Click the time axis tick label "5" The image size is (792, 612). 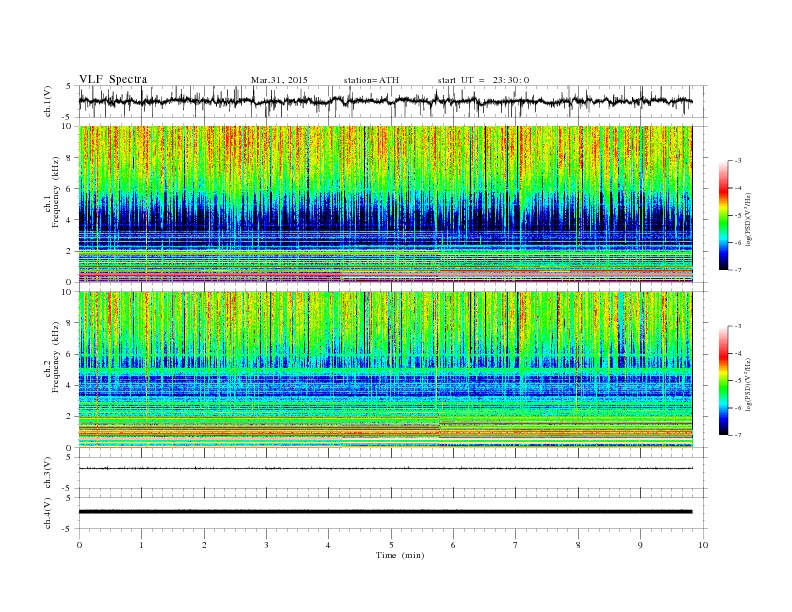[391, 545]
